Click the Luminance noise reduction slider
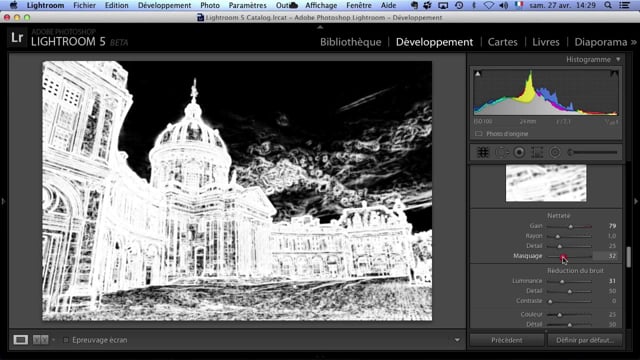640x360 pixels. [x=569, y=281]
